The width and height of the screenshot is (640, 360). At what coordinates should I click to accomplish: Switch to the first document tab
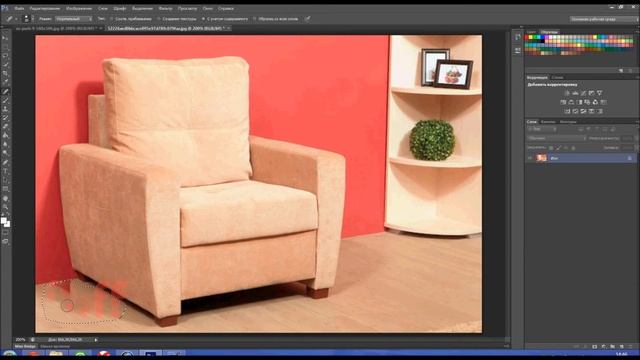pos(58,29)
